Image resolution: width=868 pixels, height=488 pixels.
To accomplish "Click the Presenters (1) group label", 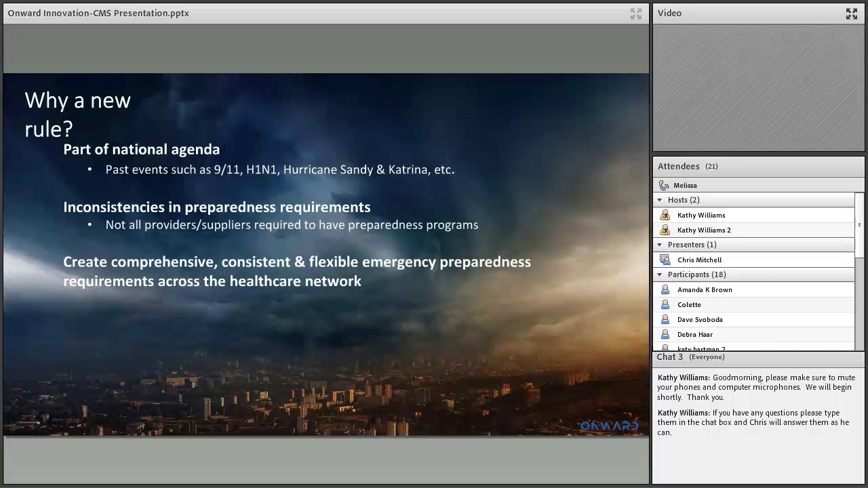I will pos(692,245).
